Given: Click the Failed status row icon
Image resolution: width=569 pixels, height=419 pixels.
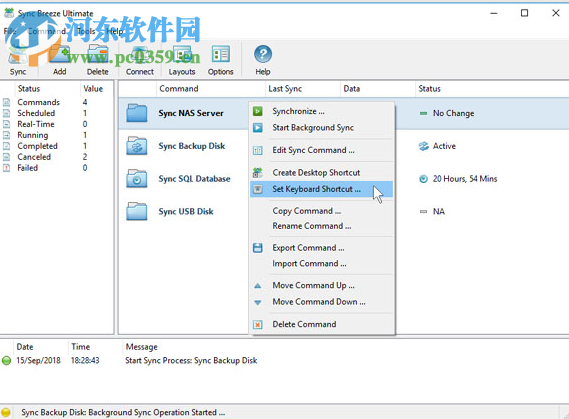Looking at the screenshot, I should [x=7, y=168].
